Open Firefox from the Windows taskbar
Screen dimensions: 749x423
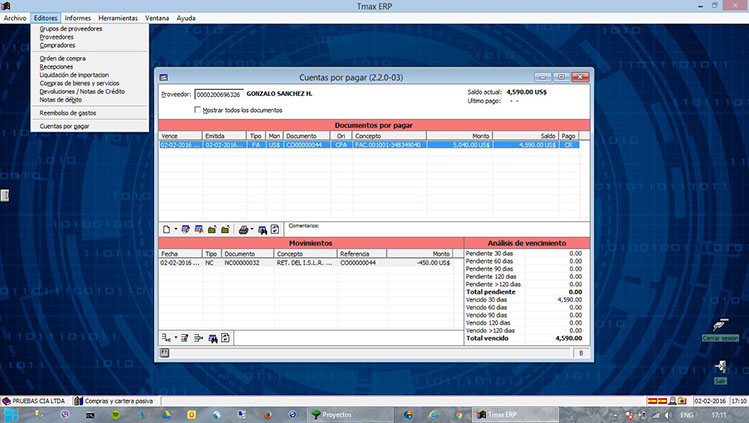tap(270, 414)
